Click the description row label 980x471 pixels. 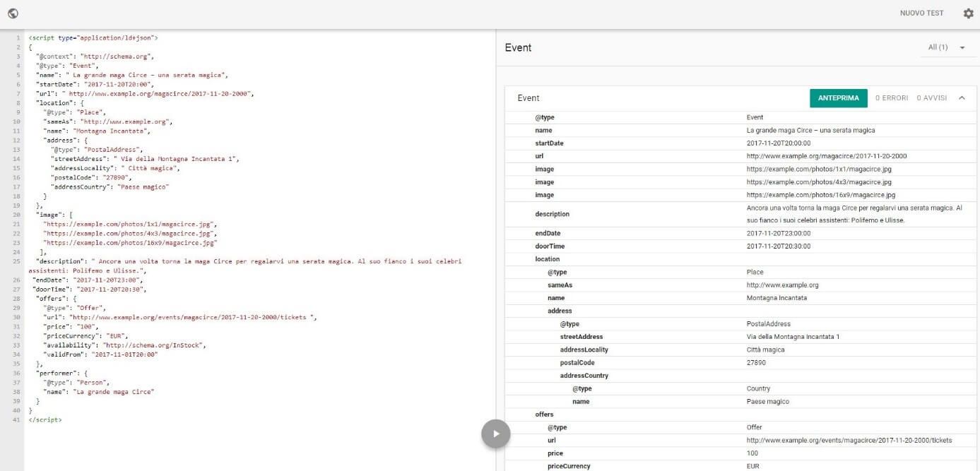point(552,214)
